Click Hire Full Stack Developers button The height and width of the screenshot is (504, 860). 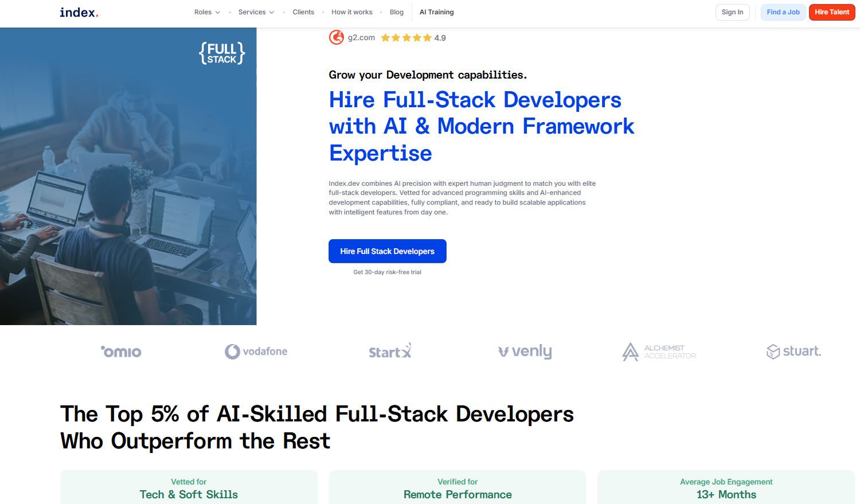tap(387, 251)
